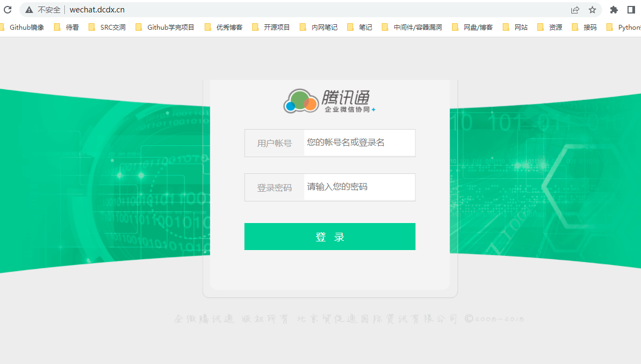This screenshot has width=641, height=364.
Task: Open the 开源项目 bookmark folder
Action: pyautogui.click(x=271, y=28)
